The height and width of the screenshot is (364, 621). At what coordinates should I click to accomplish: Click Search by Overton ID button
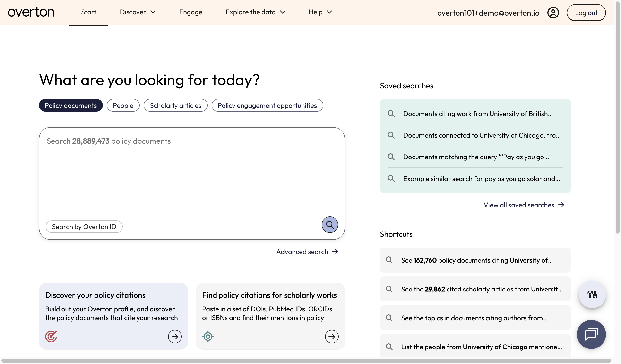click(x=84, y=226)
